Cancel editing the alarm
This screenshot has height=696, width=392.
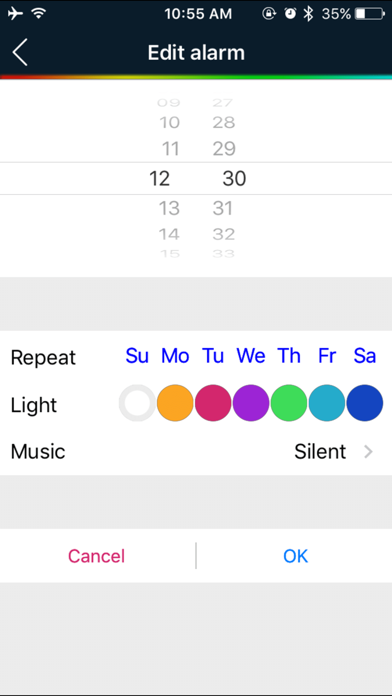[x=96, y=556]
